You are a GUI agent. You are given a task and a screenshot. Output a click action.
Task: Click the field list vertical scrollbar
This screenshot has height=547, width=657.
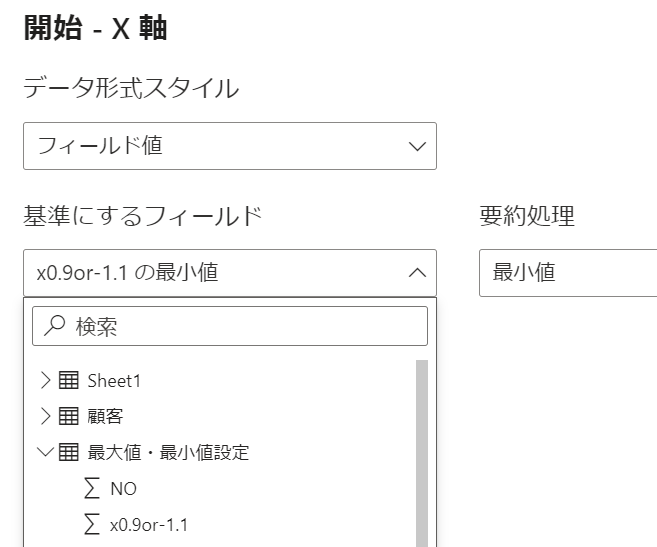421,450
